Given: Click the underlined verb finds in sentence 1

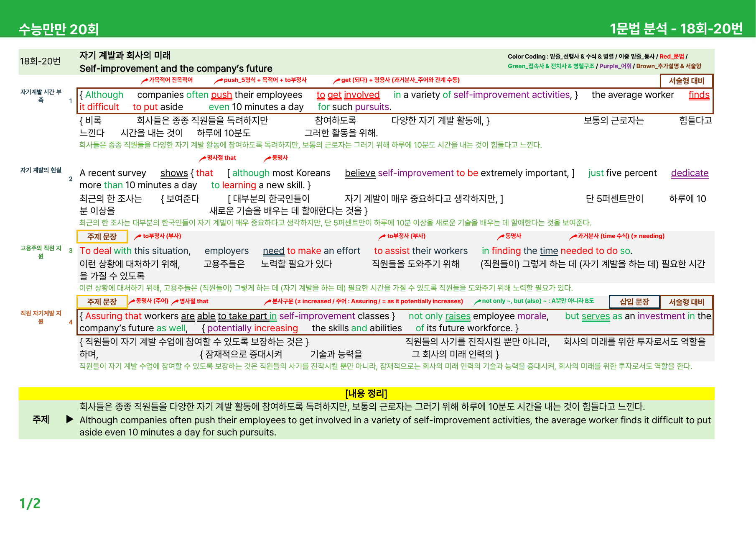Looking at the screenshot, I should [699, 95].
